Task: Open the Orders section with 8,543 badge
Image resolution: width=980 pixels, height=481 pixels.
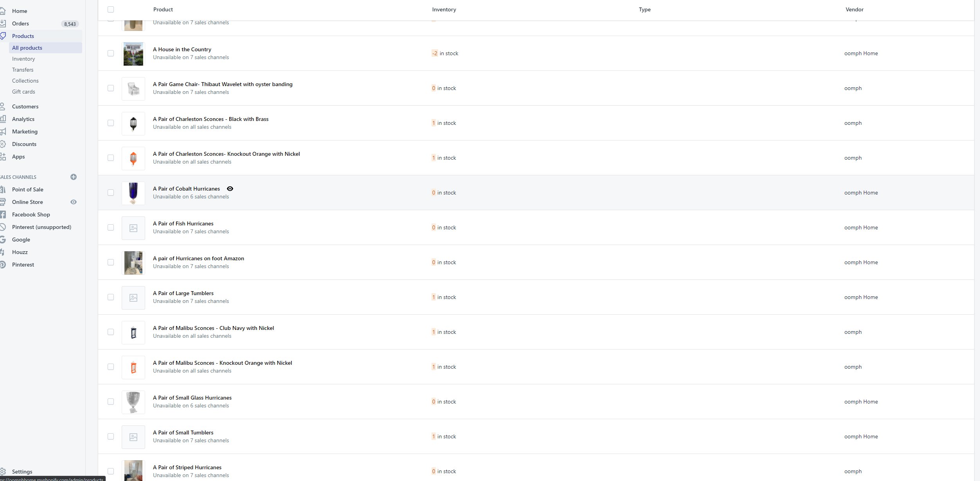Action: (x=20, y=23)
